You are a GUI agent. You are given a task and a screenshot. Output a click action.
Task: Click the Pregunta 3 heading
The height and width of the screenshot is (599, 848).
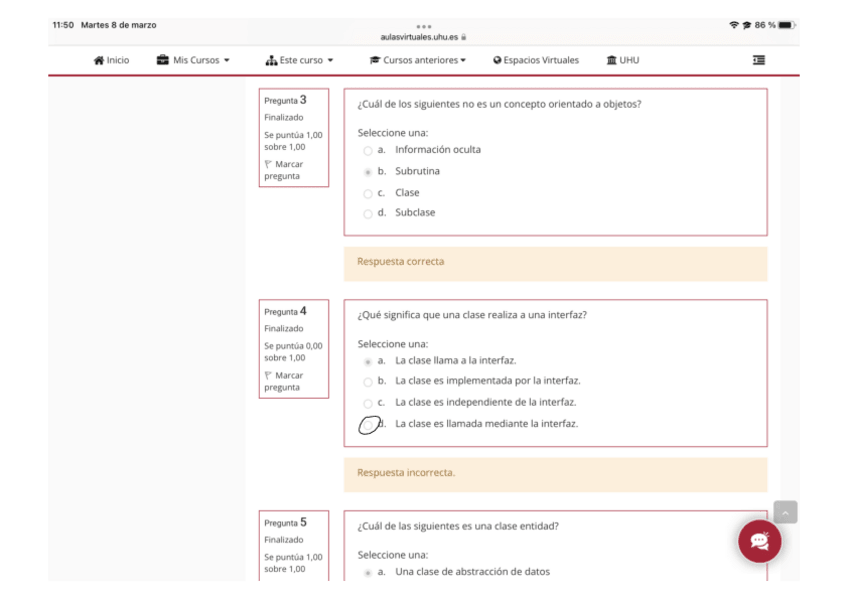(x=285, y=100)
